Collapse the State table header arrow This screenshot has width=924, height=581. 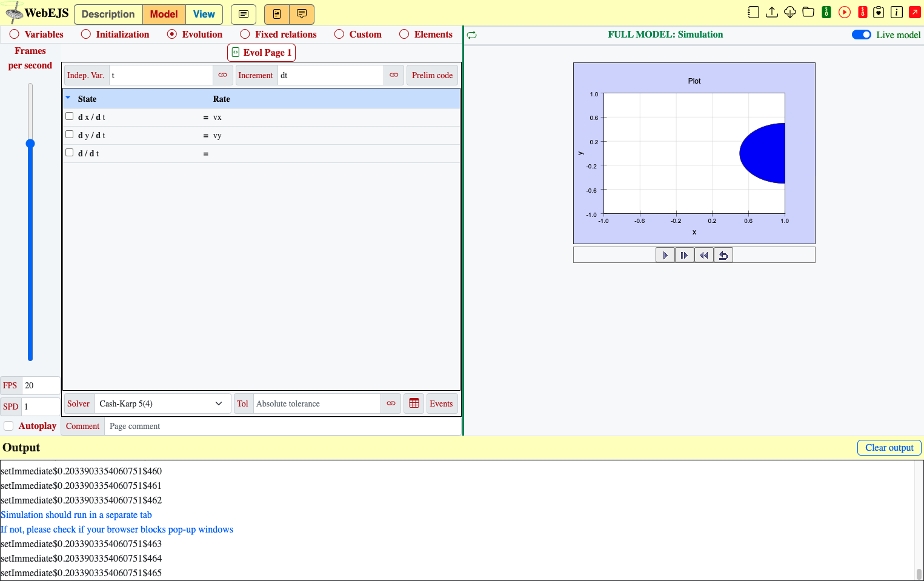tap(68, 98)
